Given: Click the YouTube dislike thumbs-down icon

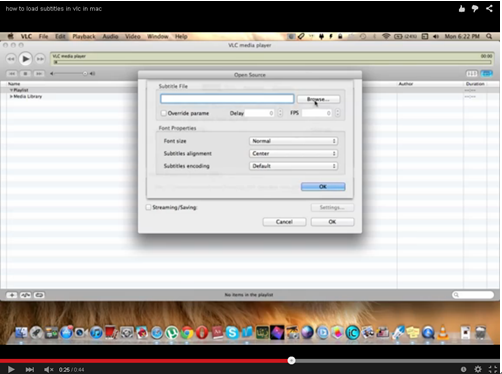Looking at the screenshot, I should (x=475, y=9).
